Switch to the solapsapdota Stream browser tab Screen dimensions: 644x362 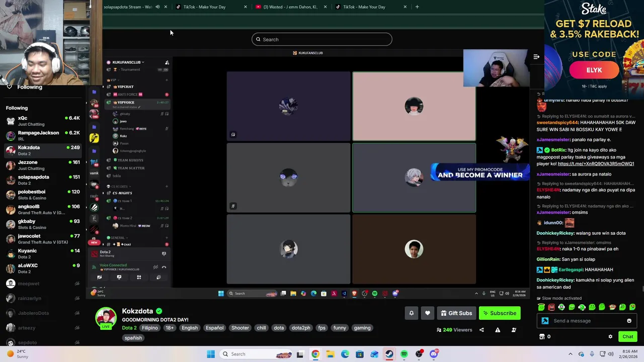tap(128, 7)
